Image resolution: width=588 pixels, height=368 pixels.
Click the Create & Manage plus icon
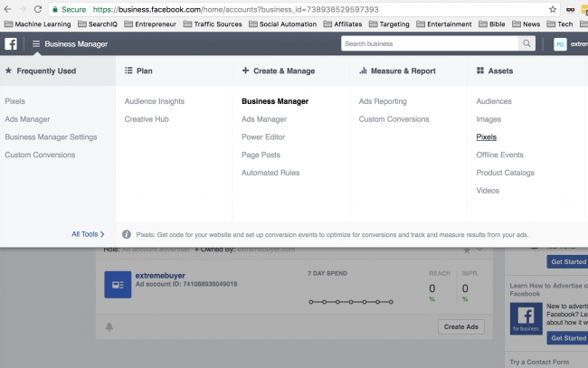245,71
